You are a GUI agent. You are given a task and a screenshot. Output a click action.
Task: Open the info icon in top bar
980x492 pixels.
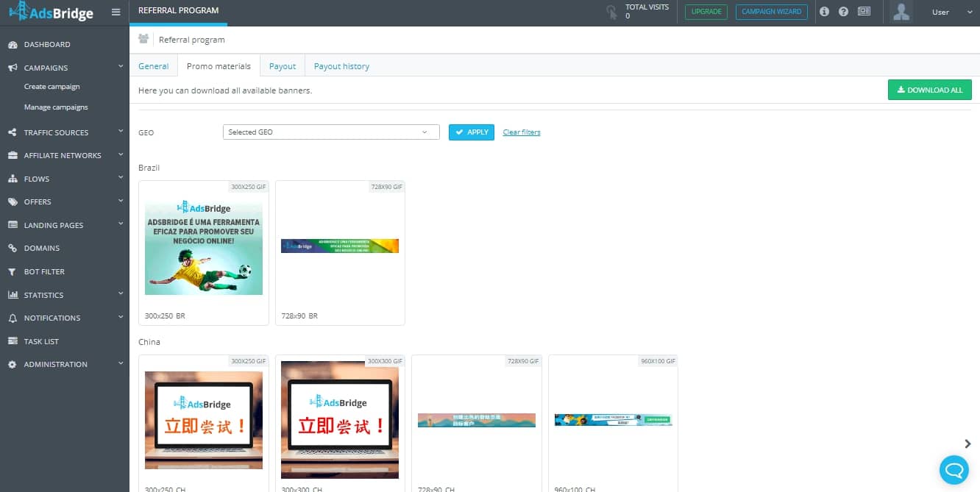click(x=824, y=12)
